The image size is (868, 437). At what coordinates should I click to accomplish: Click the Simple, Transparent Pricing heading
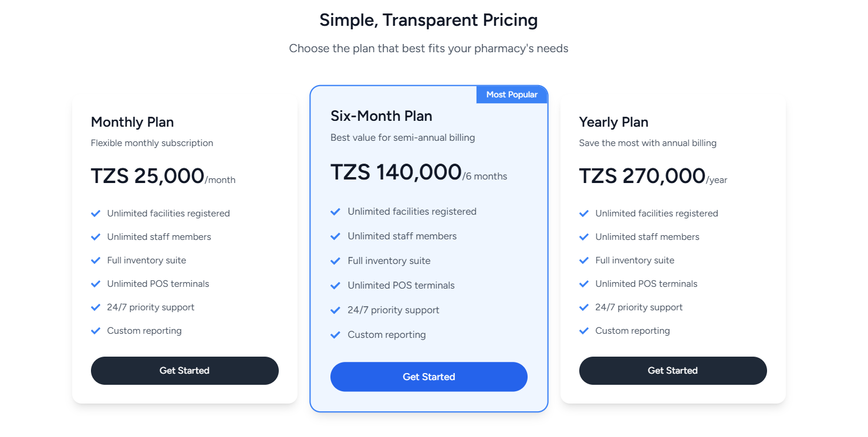428,21
